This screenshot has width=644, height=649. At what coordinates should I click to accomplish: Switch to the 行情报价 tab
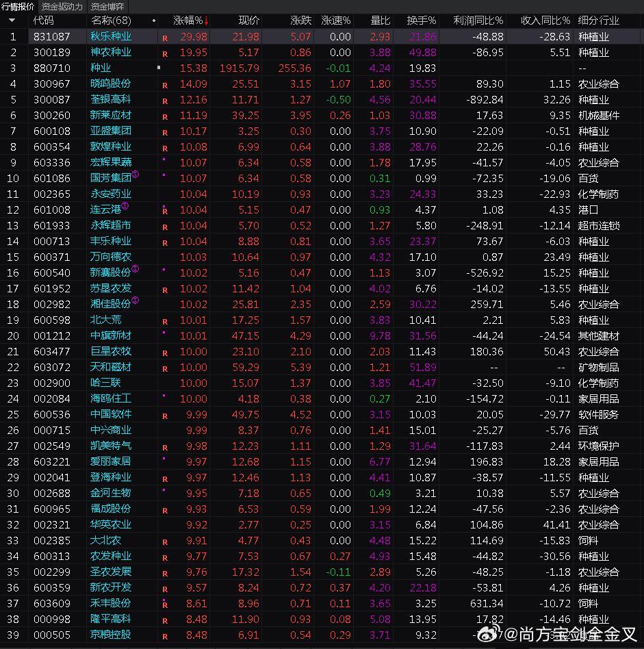[x=18, y=7]
